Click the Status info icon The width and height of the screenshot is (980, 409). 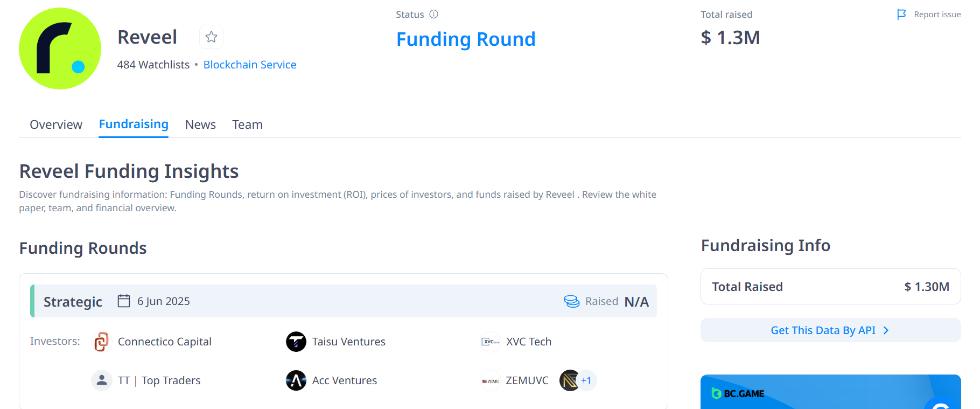[434, 14]
